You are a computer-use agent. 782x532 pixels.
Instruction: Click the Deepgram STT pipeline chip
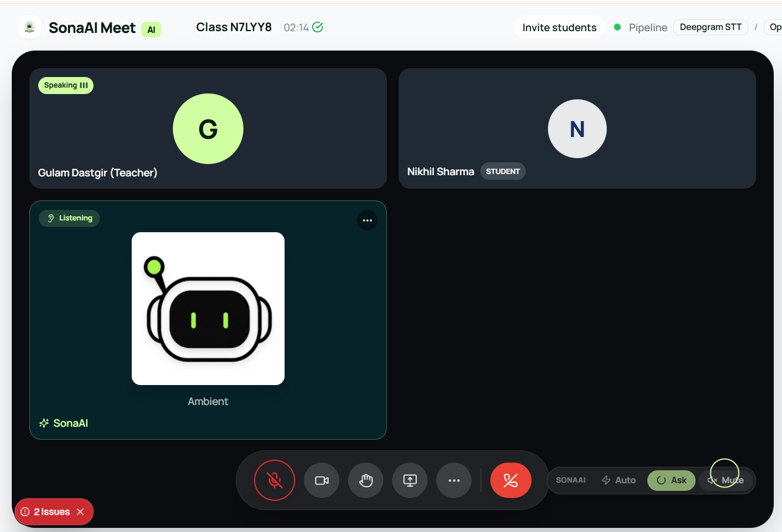[x=711, y=27]
